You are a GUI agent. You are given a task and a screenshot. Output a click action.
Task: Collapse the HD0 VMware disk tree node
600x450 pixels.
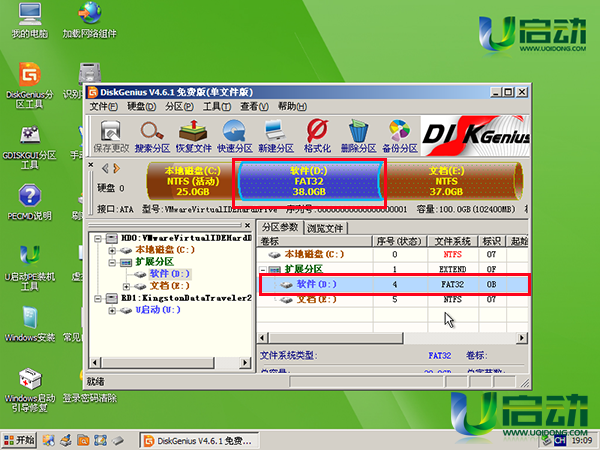tap(98, 239)
